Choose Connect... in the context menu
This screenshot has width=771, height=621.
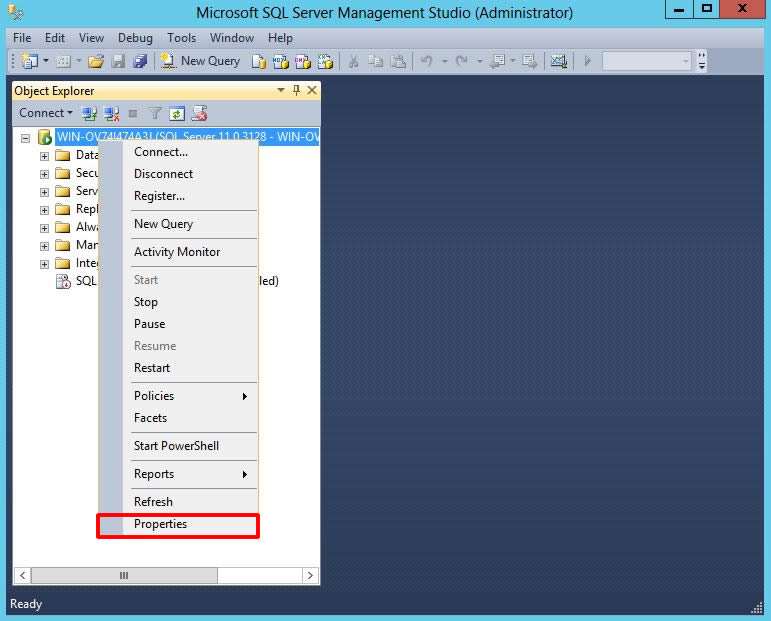(178, 152)
